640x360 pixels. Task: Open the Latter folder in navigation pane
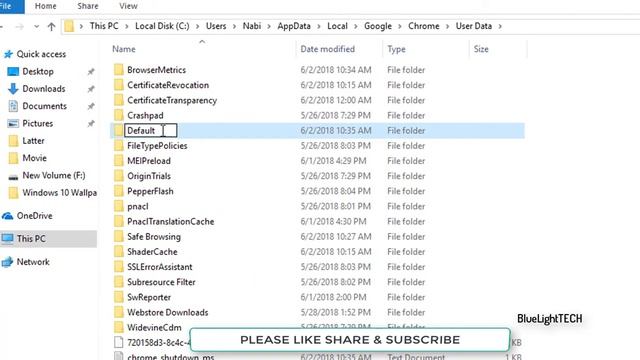coord(33,141)
